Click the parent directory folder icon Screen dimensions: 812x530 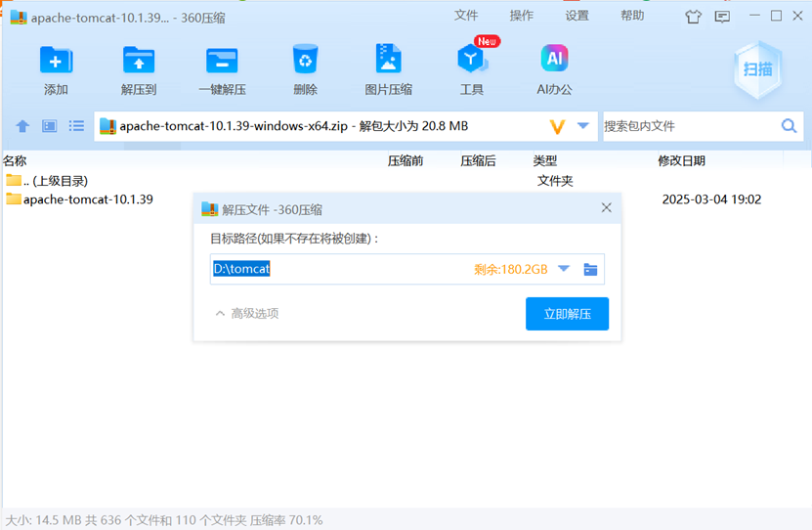pyautogui.click(x=14, y=180)
